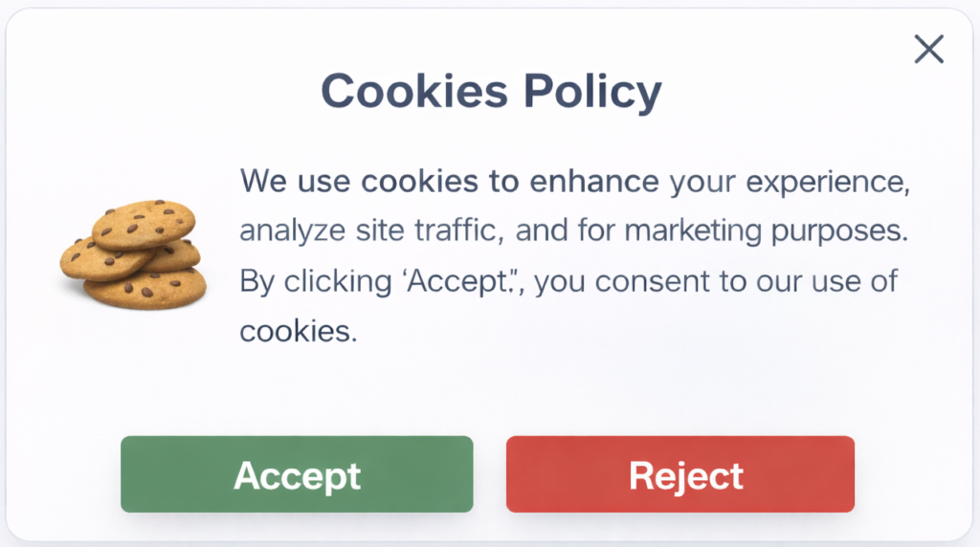Click the stacked cookies image
Image resolution: width=980 pixels, height=547 pixels.
[x=133, y=254]
